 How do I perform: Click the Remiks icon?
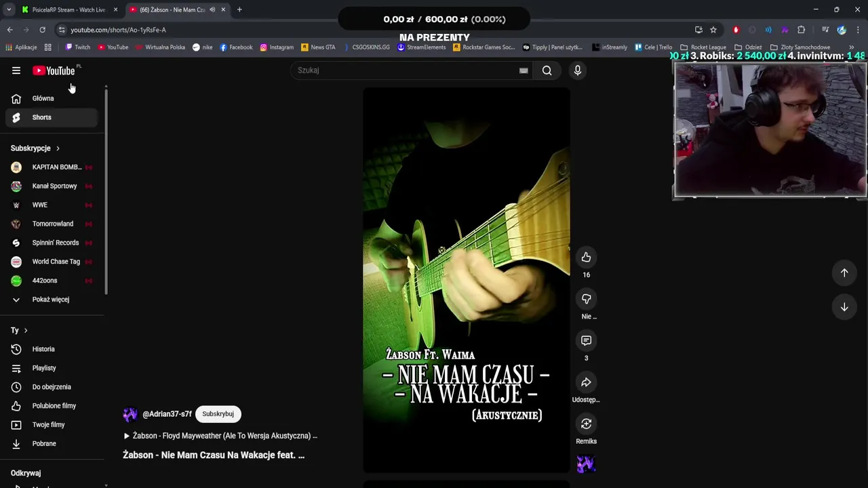[x=587, y=424]
